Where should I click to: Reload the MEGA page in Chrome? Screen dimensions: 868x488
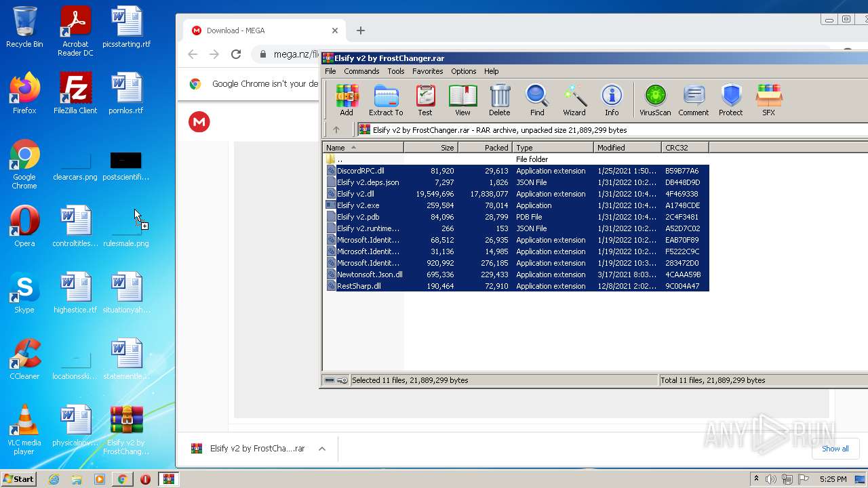coord(236,54)
